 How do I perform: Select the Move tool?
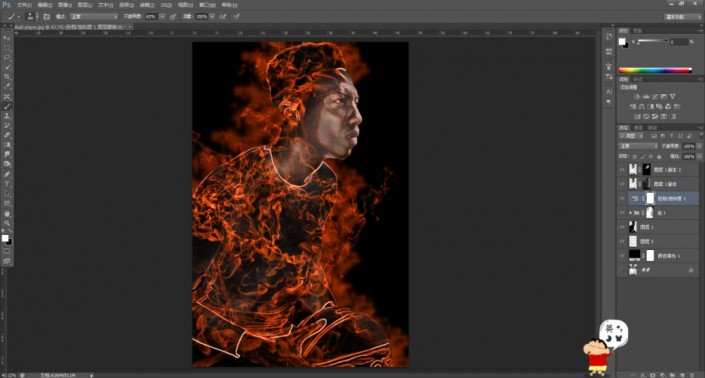[7, 38]
